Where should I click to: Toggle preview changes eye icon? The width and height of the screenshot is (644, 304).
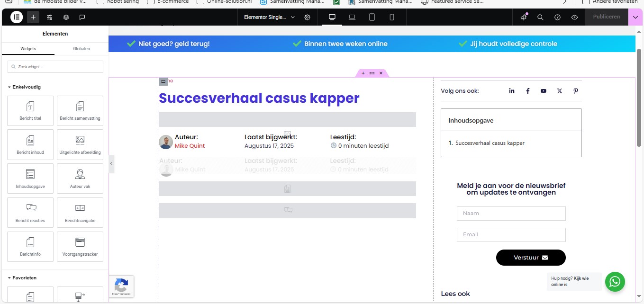point(574,17)
